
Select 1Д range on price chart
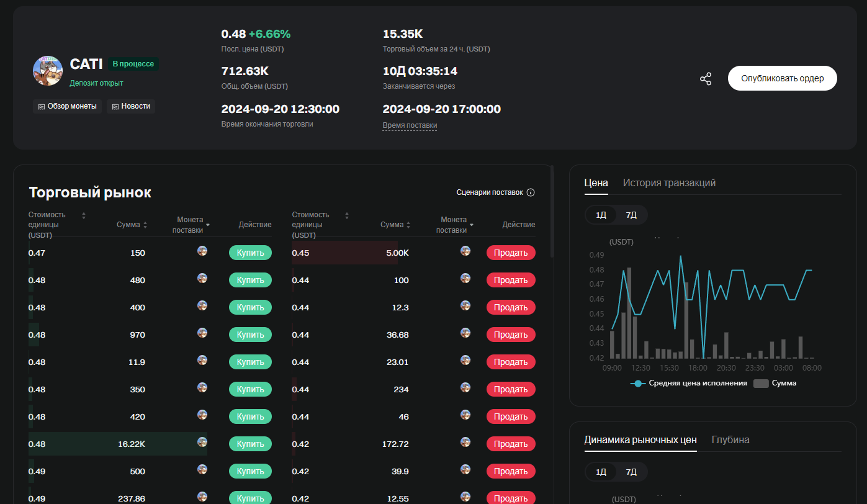(601, 215)
